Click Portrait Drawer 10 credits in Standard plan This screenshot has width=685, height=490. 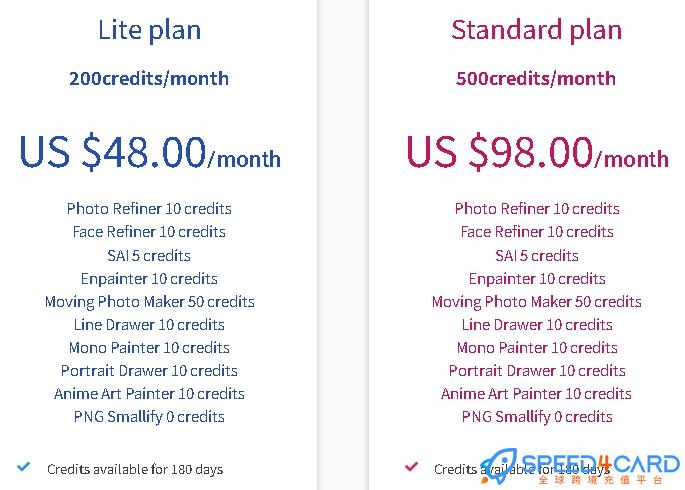(x=537, y=371)
